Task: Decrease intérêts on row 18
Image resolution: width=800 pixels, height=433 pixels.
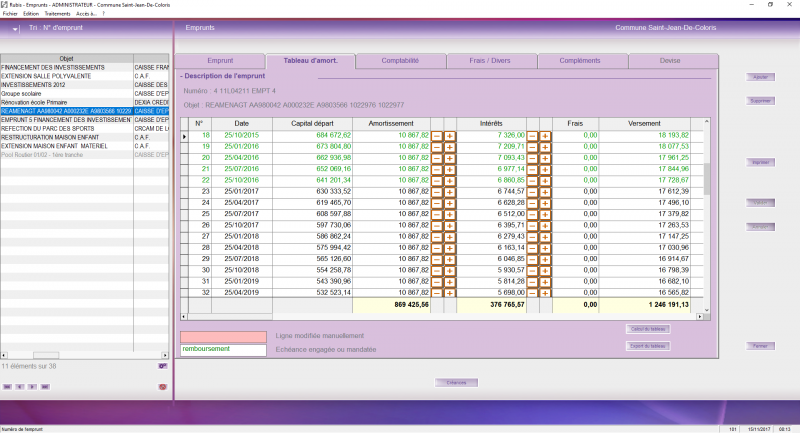Action: [x=532, y=136]
